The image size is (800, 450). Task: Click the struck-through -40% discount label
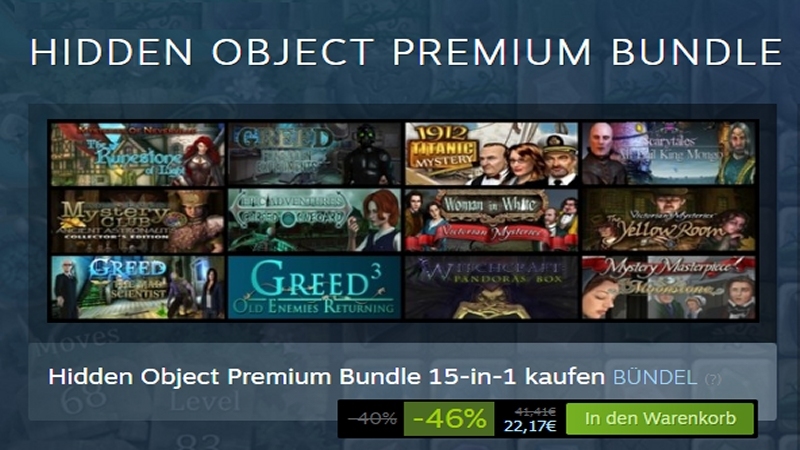[372, 419]
